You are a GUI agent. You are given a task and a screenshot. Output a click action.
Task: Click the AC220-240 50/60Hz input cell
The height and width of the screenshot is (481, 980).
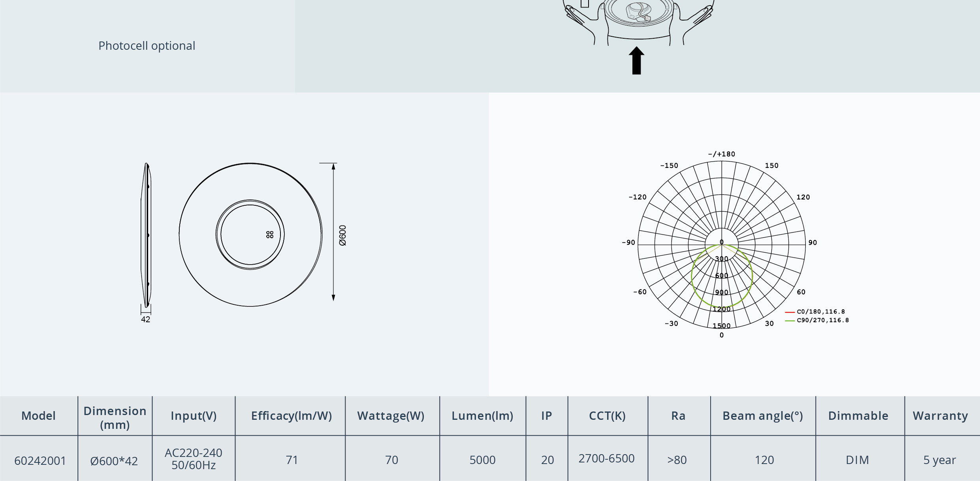[x=194, y=459]
